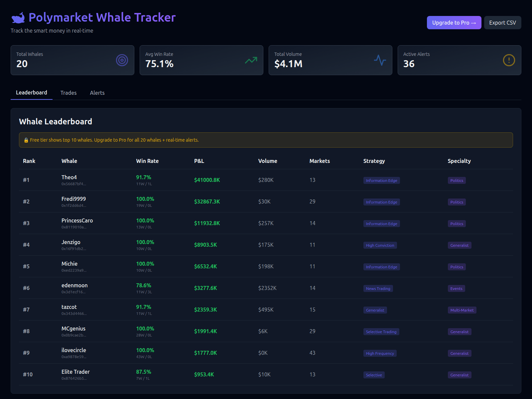Select whale ilovecircle

click(74, 350)
